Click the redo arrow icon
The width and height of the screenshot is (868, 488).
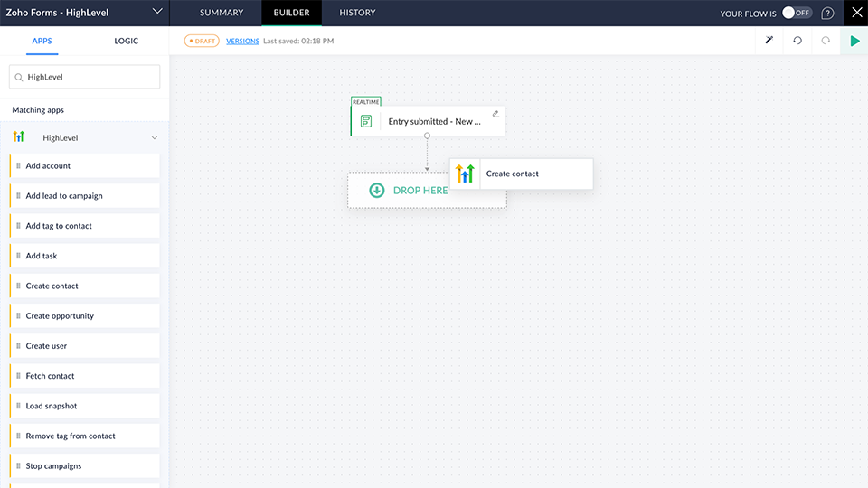pyautogui.click(x=826, y=41)
